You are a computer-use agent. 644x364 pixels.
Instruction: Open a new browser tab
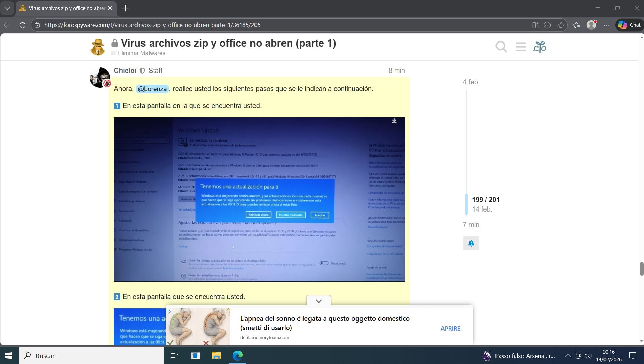125,8
